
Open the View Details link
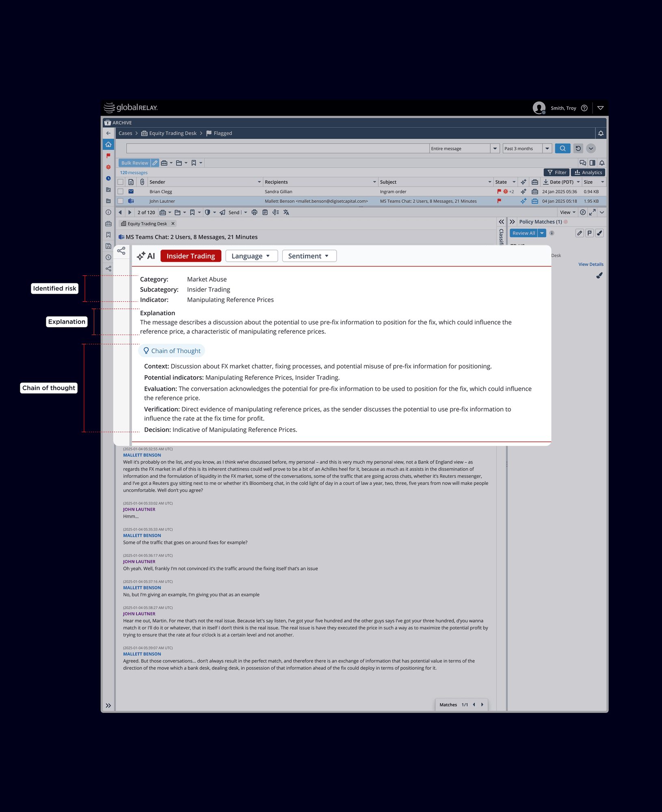coord(591,264)
